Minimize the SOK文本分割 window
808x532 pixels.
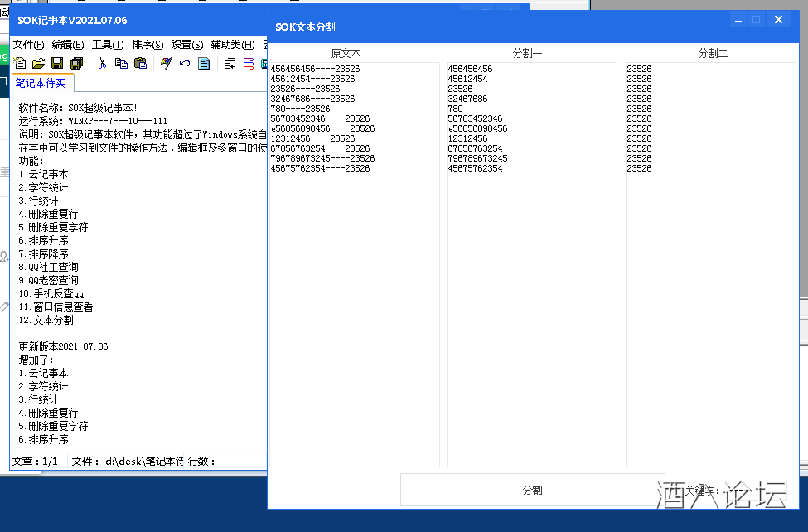click(735, 20)
